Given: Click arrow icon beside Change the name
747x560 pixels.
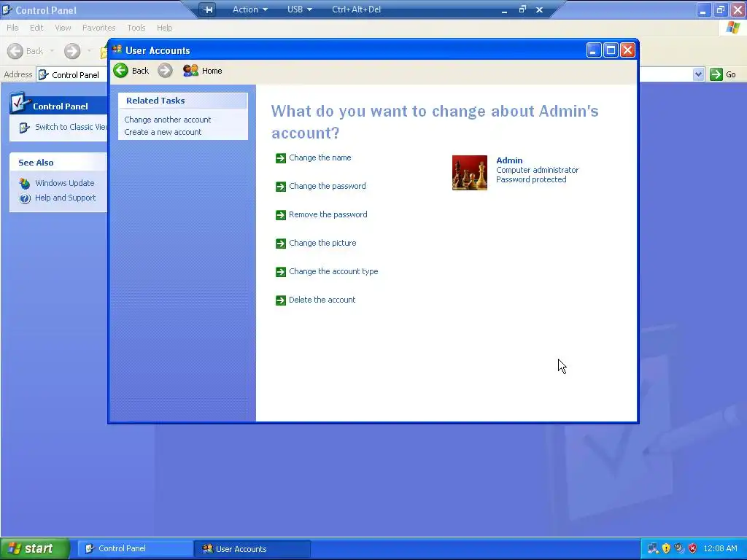Looking at the screenshot, I should click(281, 158).
